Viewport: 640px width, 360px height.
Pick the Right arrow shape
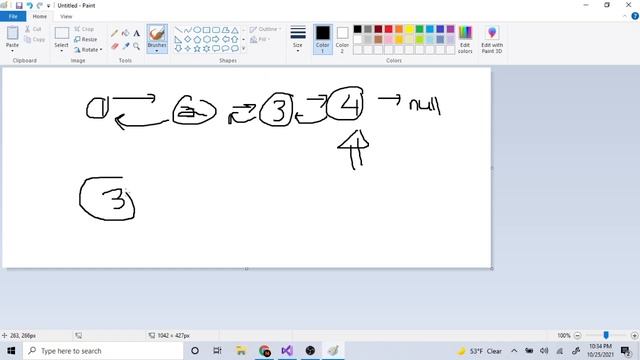[x=216, y=39]
